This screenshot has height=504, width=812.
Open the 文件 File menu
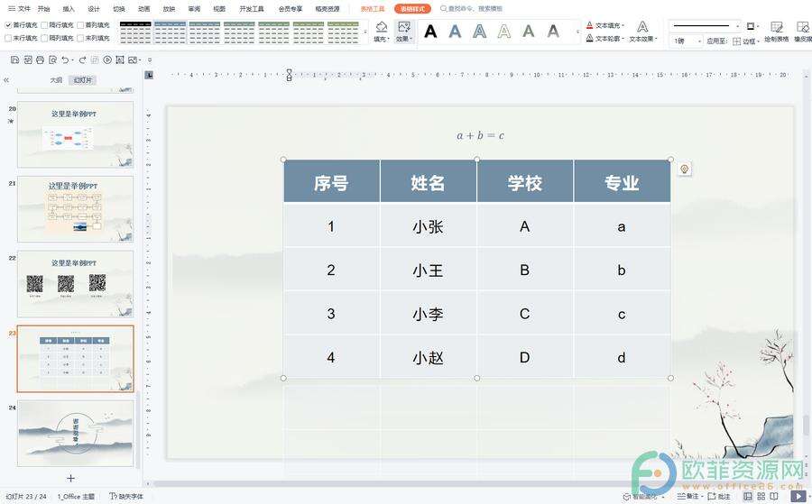20,9
